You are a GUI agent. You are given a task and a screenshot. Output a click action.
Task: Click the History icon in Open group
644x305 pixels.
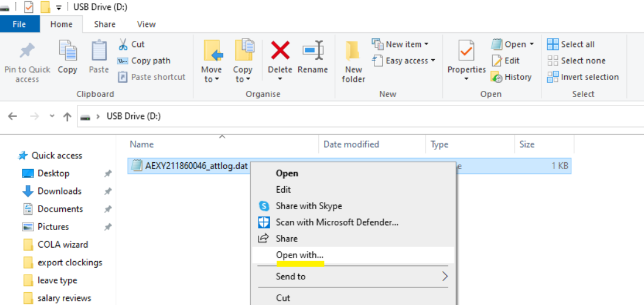tap(496, 77)
